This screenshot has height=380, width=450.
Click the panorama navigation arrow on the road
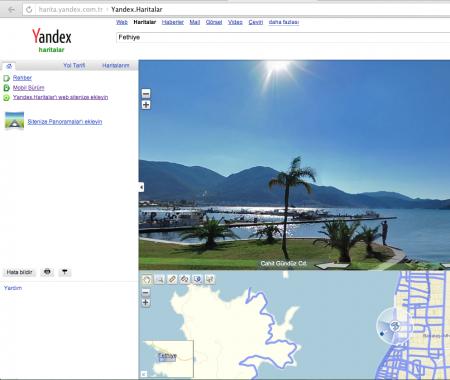coord(332,266)
